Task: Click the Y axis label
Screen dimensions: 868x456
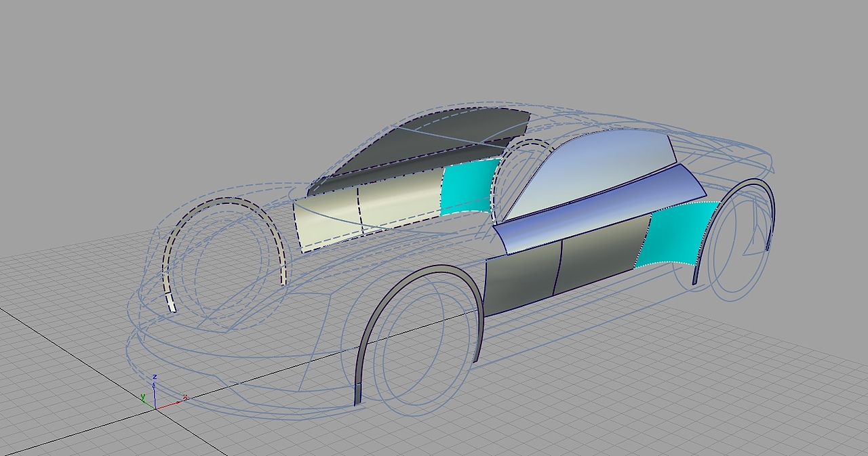Action: [x=143, y=396]
